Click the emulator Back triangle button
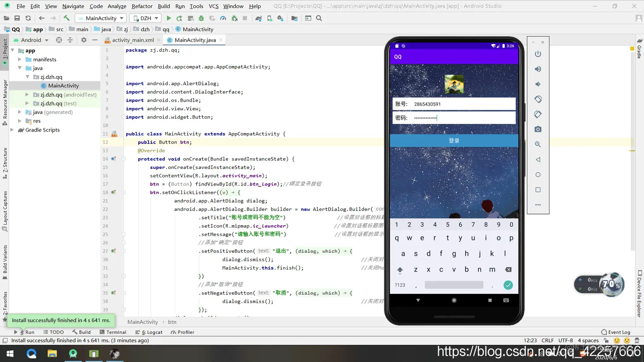This screenshot has height=362, width=644. point(538,160)
